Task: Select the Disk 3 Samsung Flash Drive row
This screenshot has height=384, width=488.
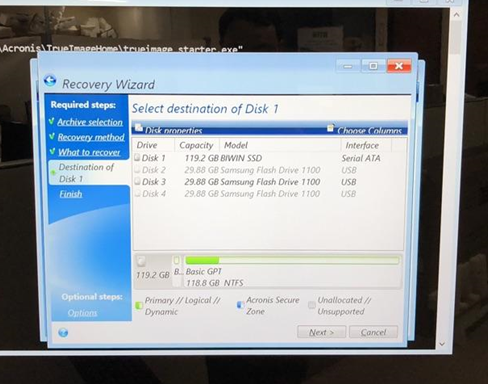Action: [x=268, y=182]
